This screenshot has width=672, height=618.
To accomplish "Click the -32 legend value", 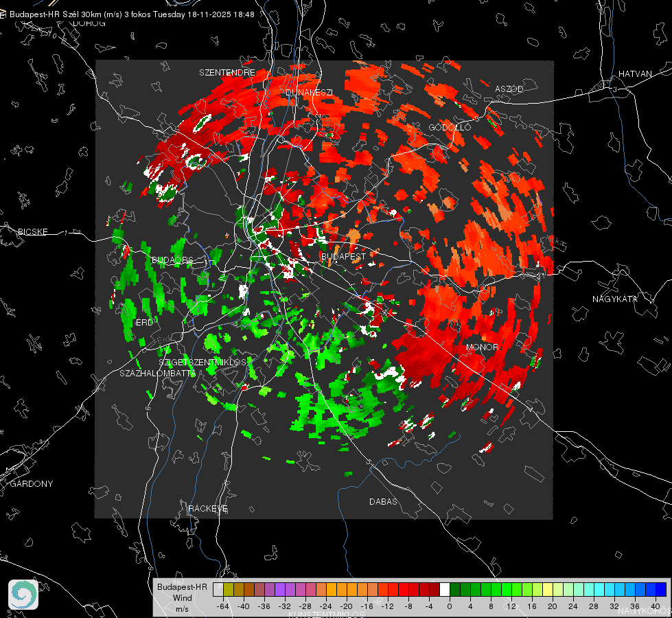I will point(285,606).
